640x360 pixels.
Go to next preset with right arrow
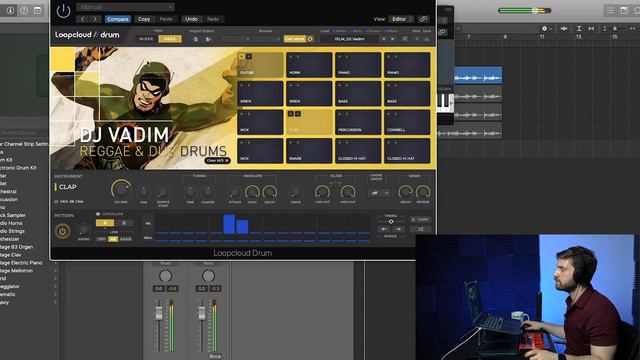click(x=95, y=19)
